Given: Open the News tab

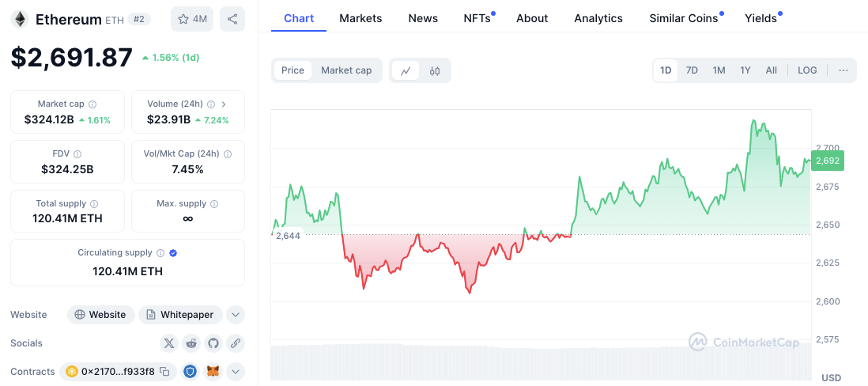Looking at the screenshot, I should 423,18.
